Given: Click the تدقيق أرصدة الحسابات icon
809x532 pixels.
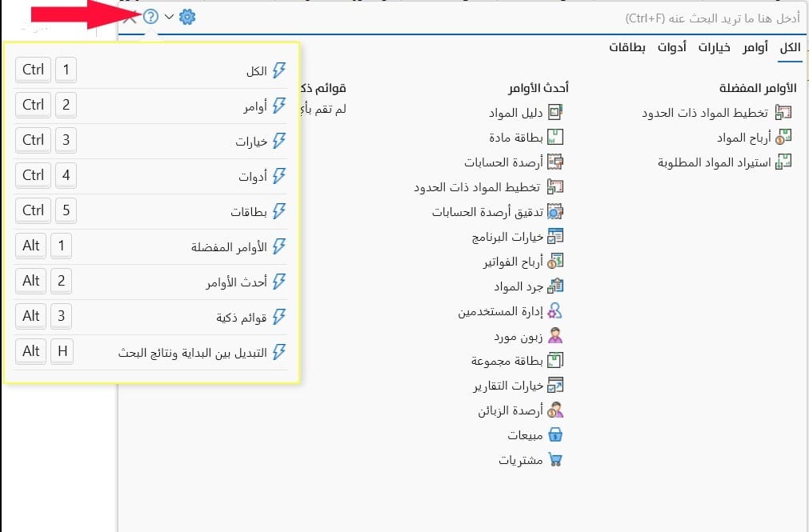Looking at the screenshot, I should tap(555, 211).
